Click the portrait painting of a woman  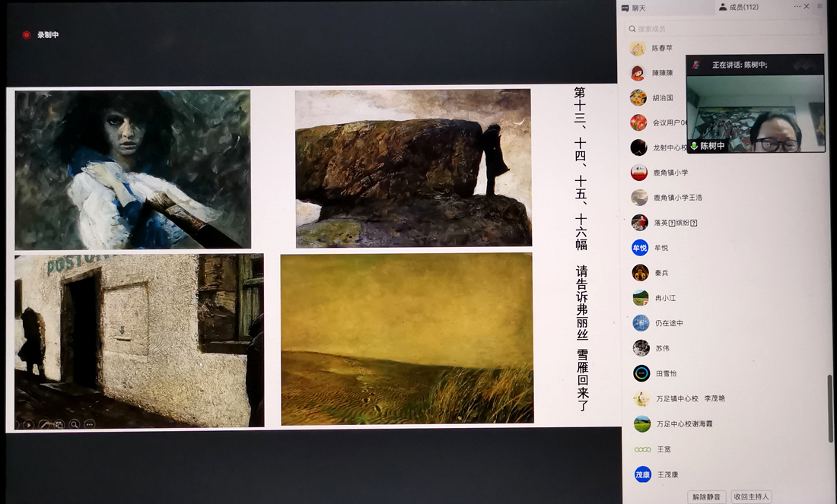click(133, 169)
